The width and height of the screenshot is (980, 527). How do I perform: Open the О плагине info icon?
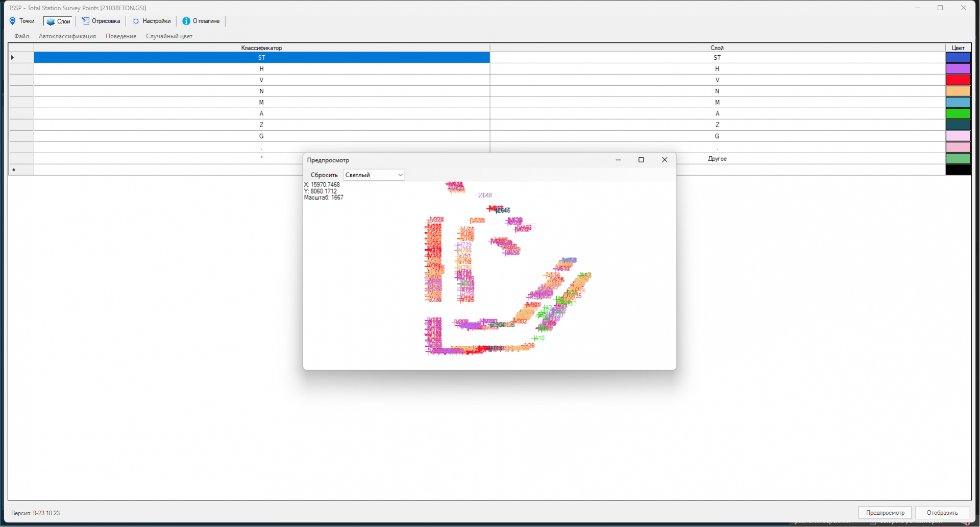186,21
